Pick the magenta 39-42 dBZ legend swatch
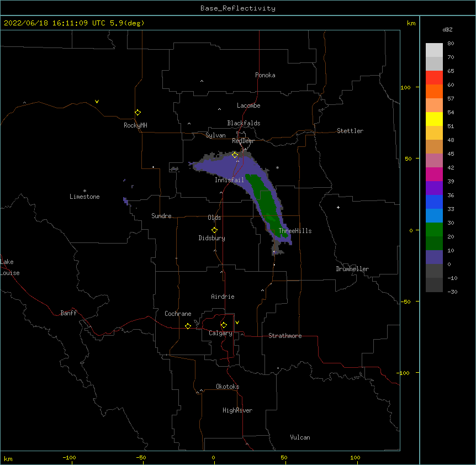The width and height of the screenshot is (476, 465). tap(434, 174)
